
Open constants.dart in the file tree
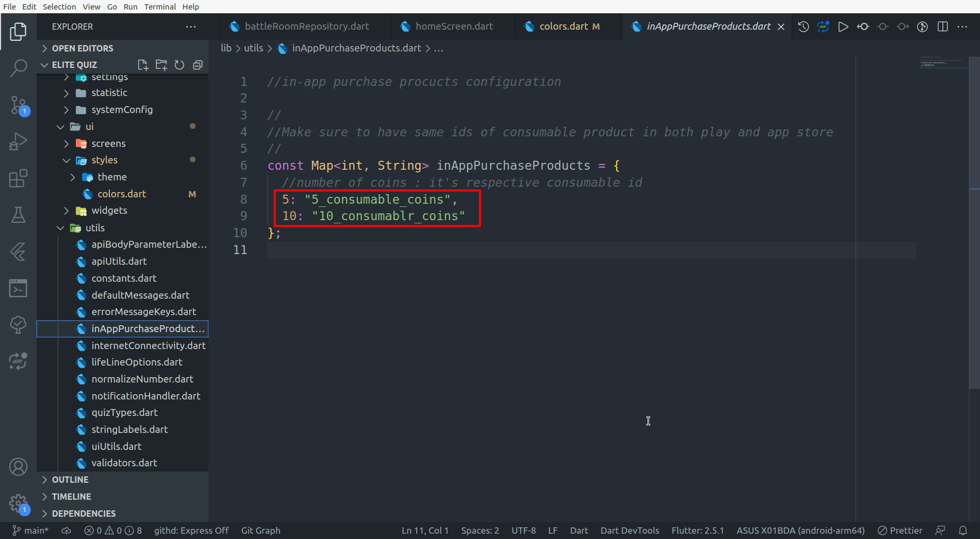124,278
